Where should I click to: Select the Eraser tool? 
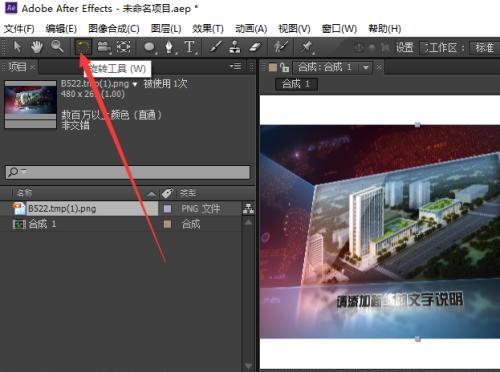tap(255, 47)
